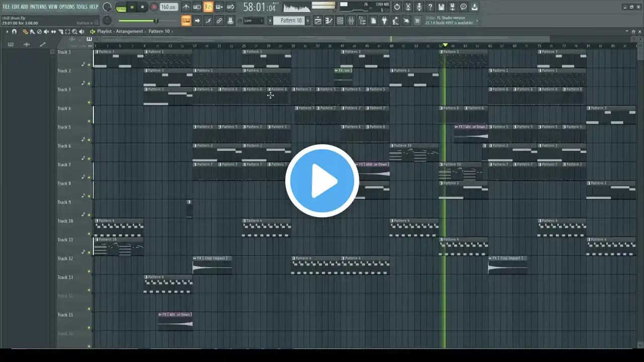This screenshot has height=362, width=644.
Task: Open the ADD menu
Action: (24, 7)
